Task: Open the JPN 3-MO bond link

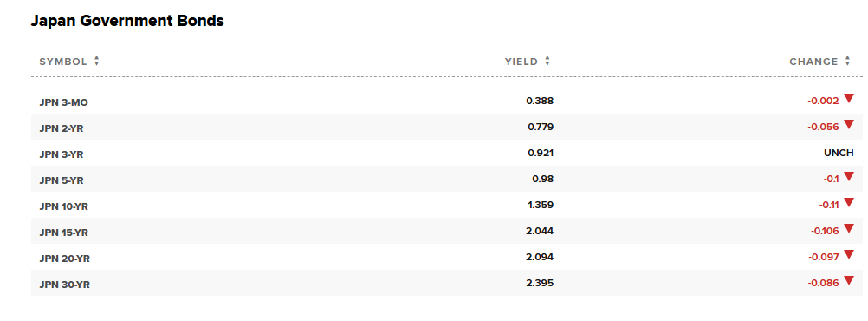Action: [63, 102]
